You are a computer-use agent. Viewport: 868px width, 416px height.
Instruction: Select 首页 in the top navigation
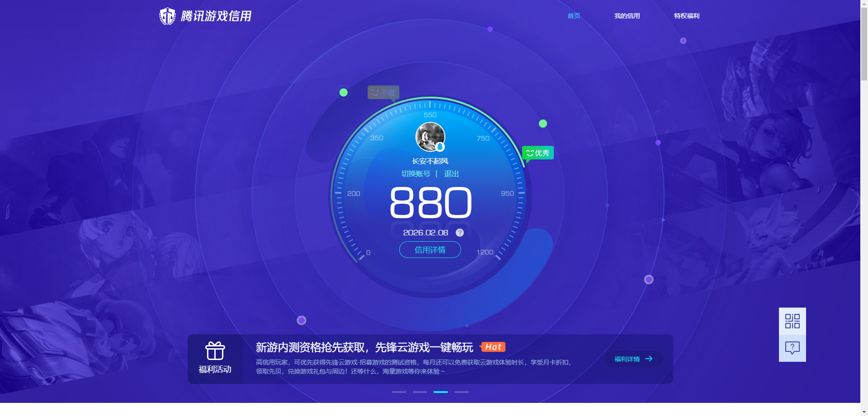coord(573,16)
